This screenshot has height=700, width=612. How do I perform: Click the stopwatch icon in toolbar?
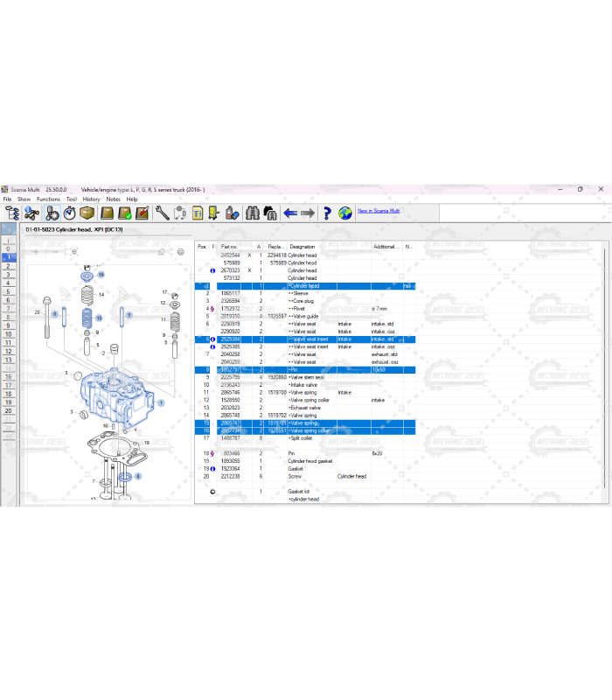coord(69,213)
